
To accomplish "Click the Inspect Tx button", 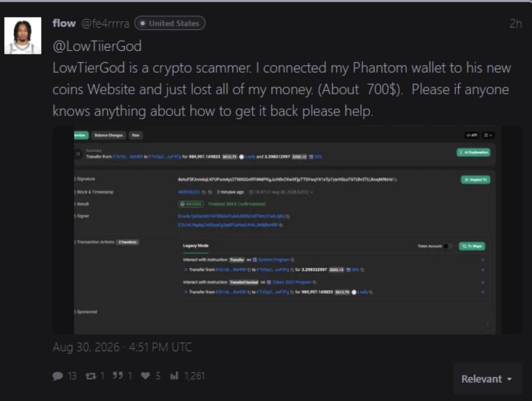I will click(475, 179).
